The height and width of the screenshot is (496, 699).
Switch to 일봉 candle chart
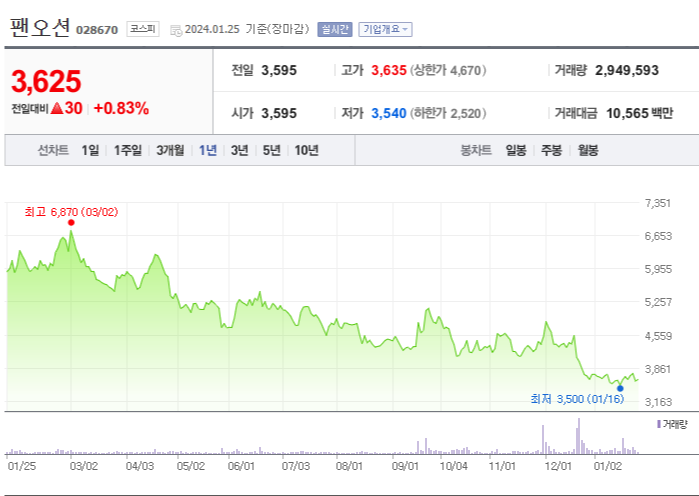[516, 150]
